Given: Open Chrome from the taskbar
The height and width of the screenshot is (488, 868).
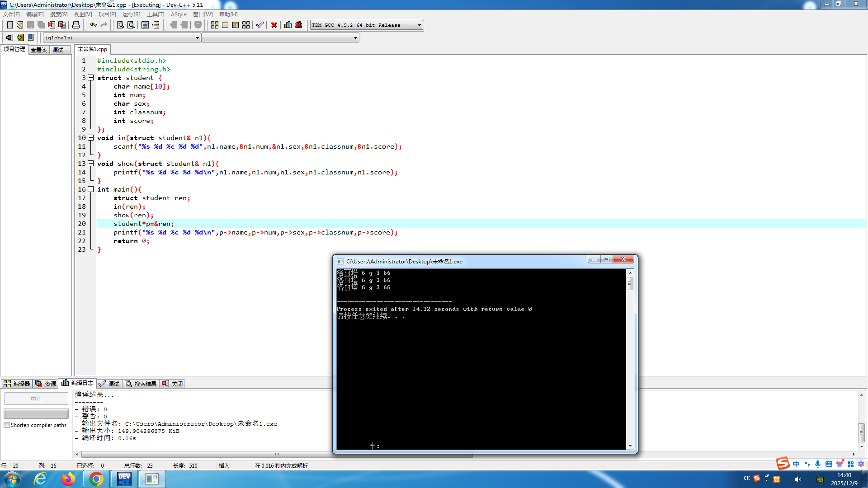Looking at the screenshot, I should click(x=96, y=479).
